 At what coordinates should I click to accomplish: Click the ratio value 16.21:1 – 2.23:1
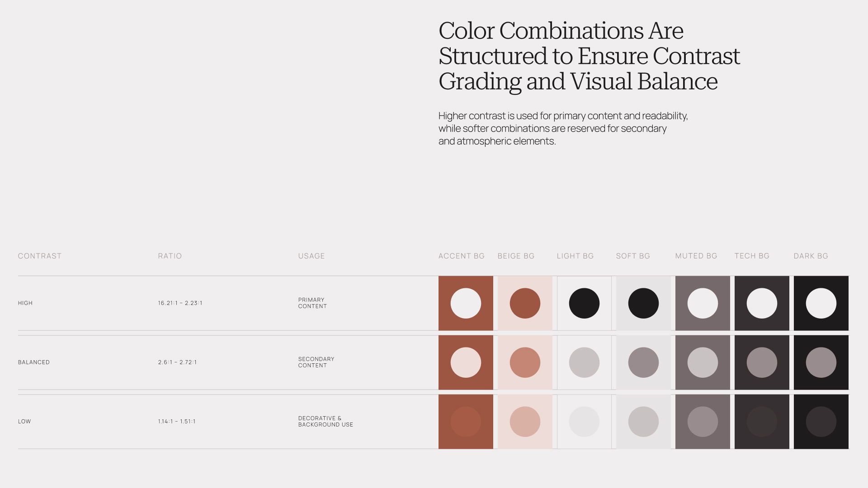[x=180, y=303]
